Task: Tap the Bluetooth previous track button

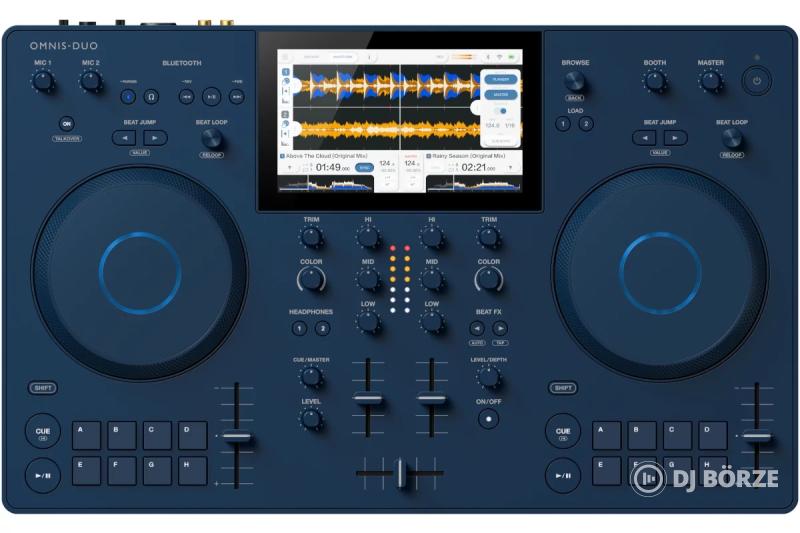Action: point(187,96)
